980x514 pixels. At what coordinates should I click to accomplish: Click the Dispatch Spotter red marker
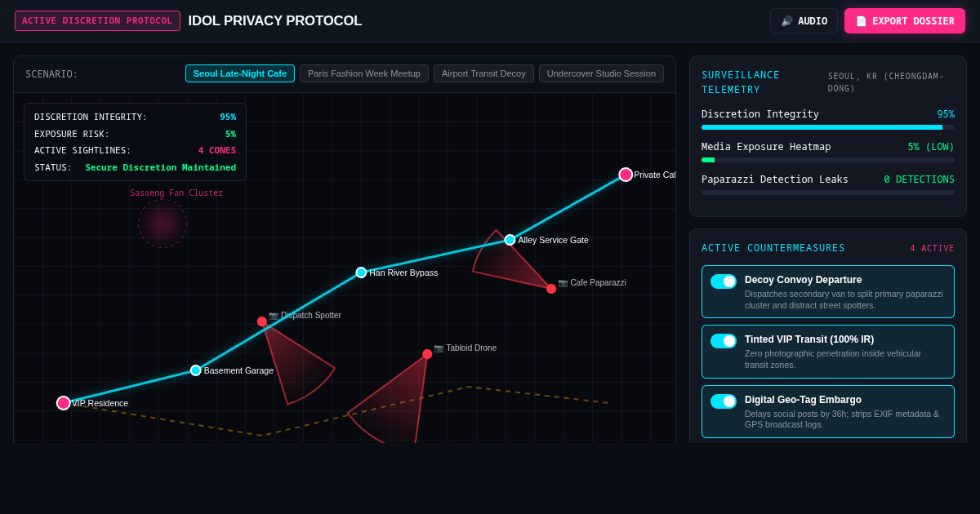pos(262,321)
